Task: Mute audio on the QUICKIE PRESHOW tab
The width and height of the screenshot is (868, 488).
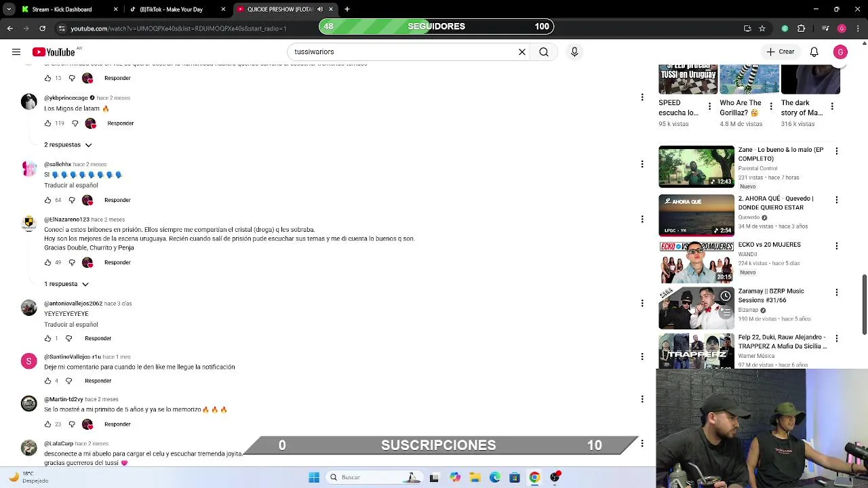Action: [320, 9]
